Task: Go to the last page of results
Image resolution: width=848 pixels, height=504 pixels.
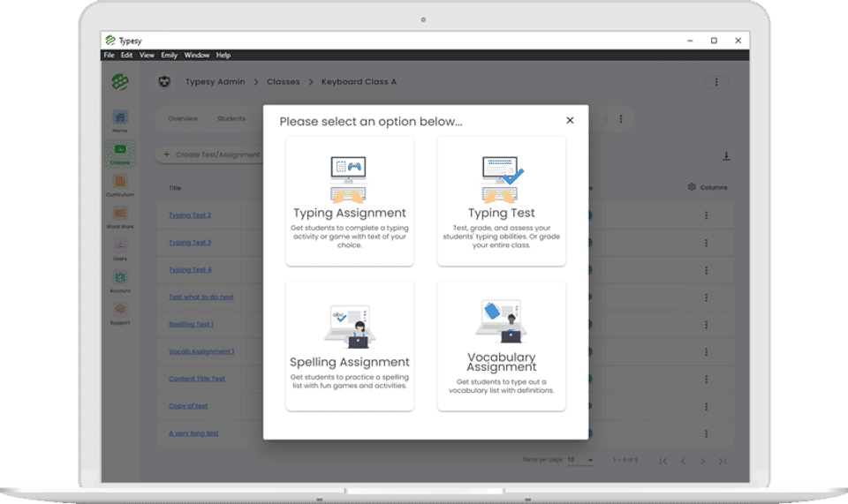Action: point(722,461)
